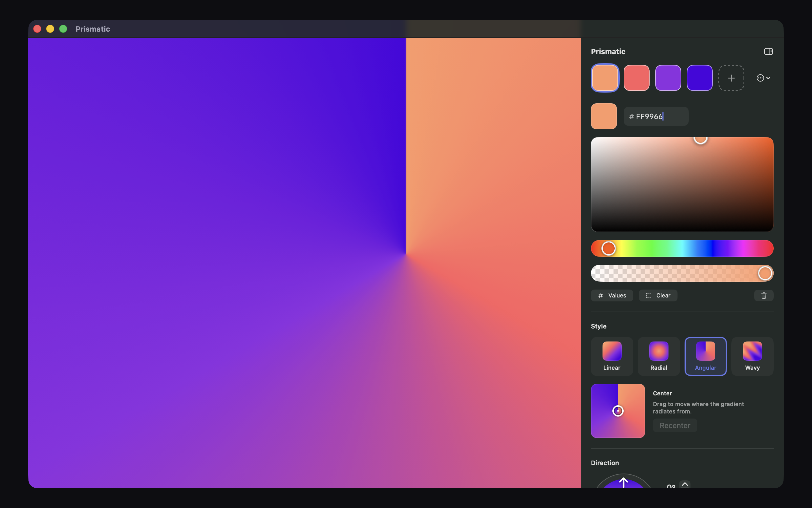Click the Prismatic sidebar heading
This screenshot has width=812, height=508.
608,51
